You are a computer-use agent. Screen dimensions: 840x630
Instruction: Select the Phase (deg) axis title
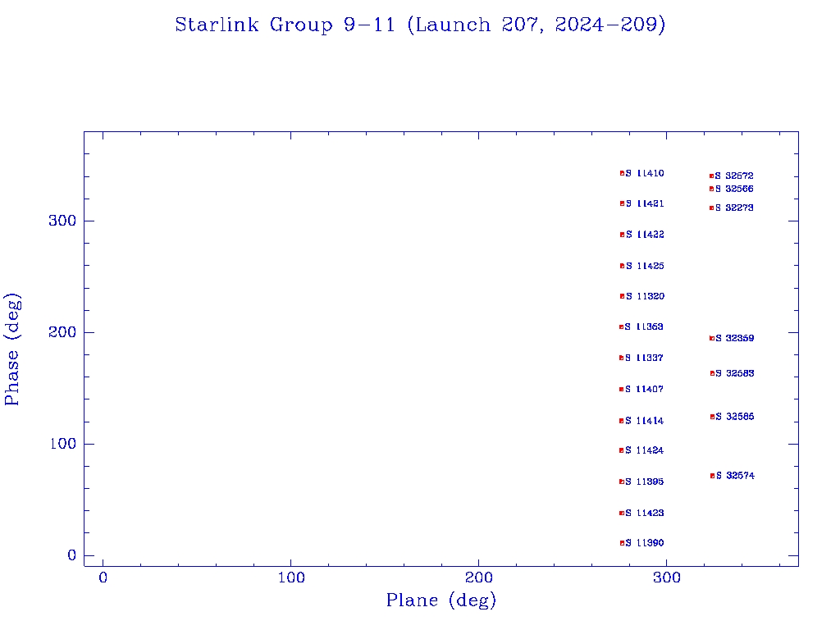[12, 349]
